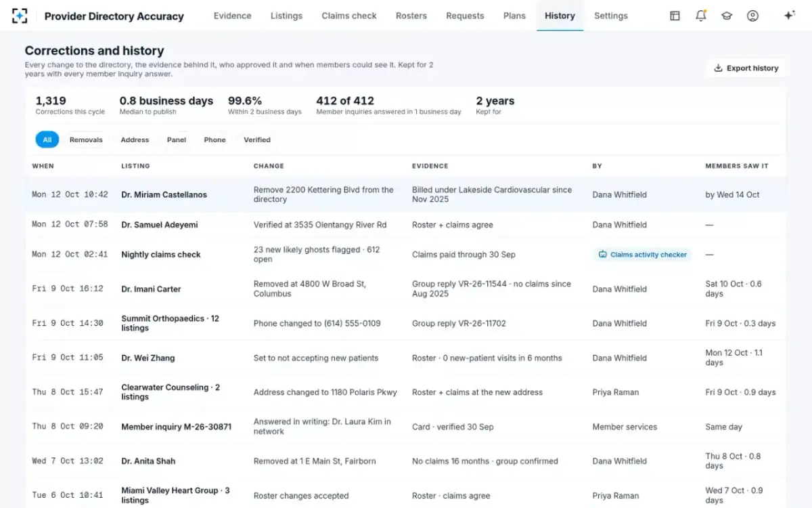Open Summit Orthopaedics 12 listings

click(170, 323)
